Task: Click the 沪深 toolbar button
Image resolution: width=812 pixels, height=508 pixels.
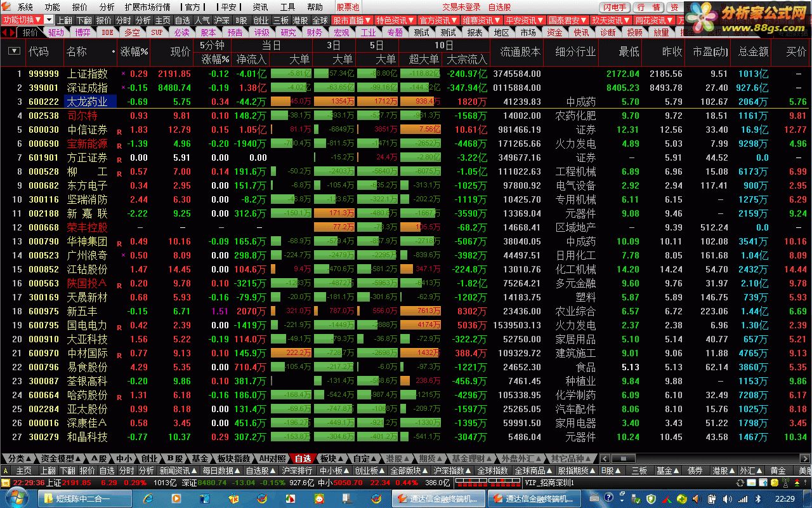Action: click(x=221, y=20)
